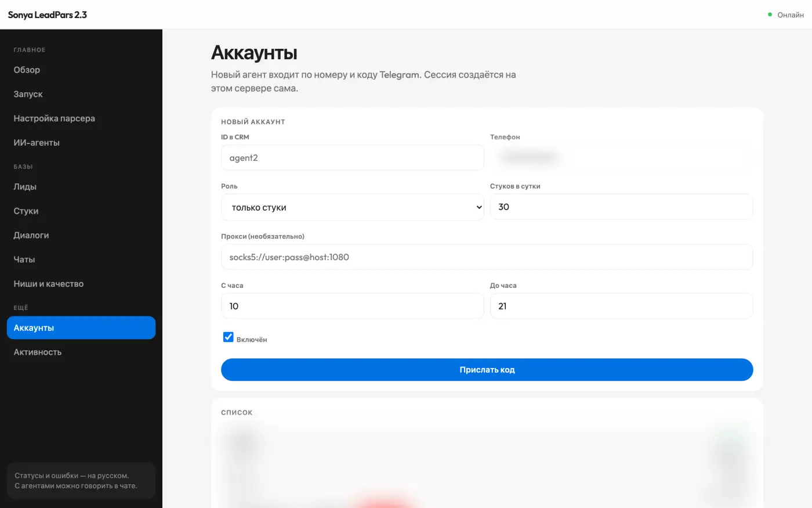Click the Онлайн status indicator
The width and height of the screenshot is (812, 508).
pos(786,15)
